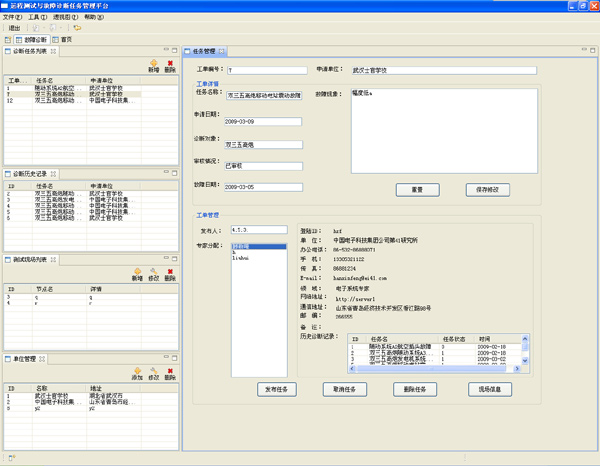
Task: Click 新增 icon in 测试现场列表 panel
Action: click(x=137, y=272)
